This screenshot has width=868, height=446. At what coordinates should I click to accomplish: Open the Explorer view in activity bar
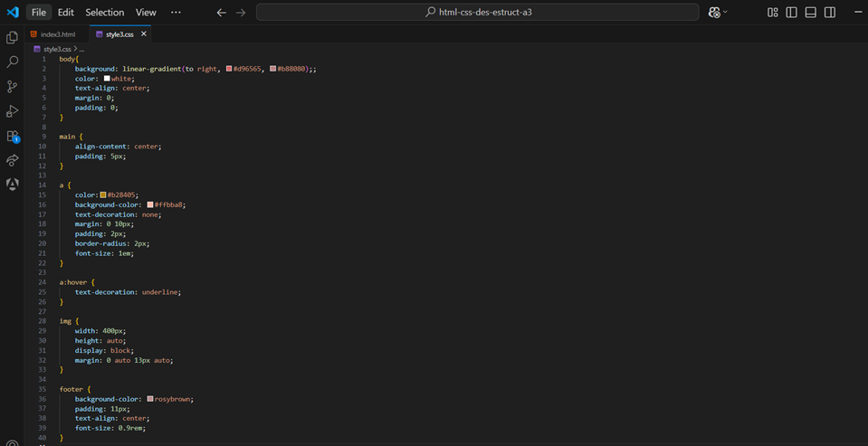click(x=12, y=38)
